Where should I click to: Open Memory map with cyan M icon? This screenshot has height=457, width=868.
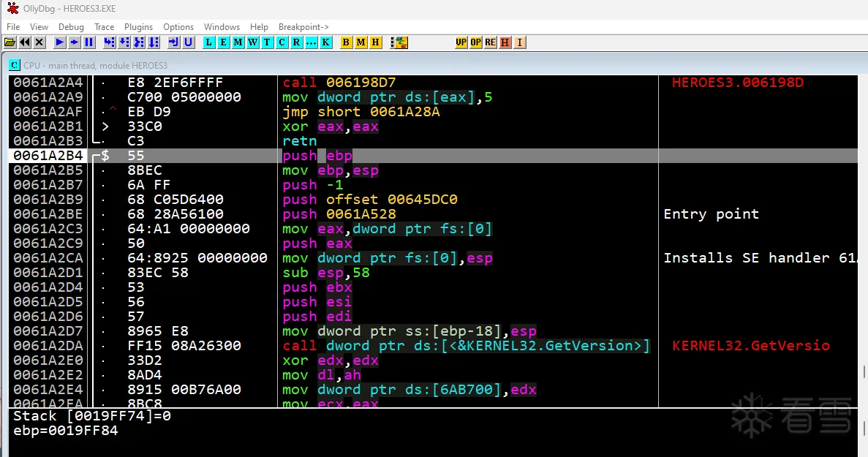[238, 42]
